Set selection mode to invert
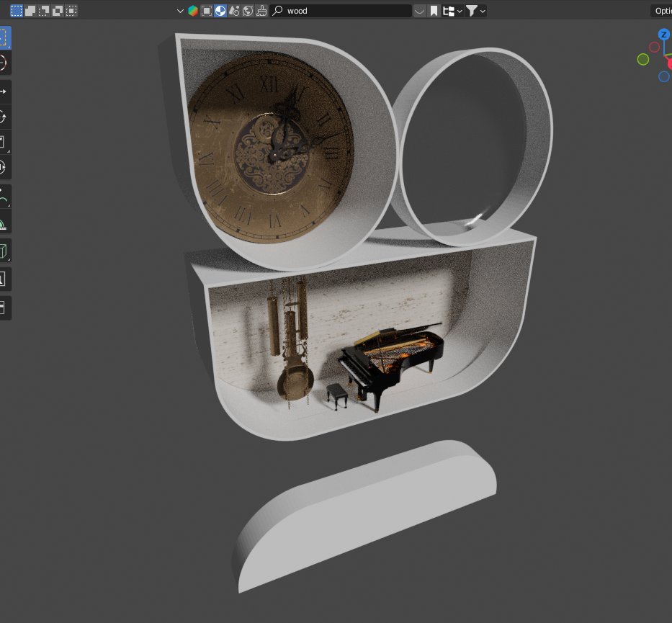The image size is (672, 623). click(58, 11)
